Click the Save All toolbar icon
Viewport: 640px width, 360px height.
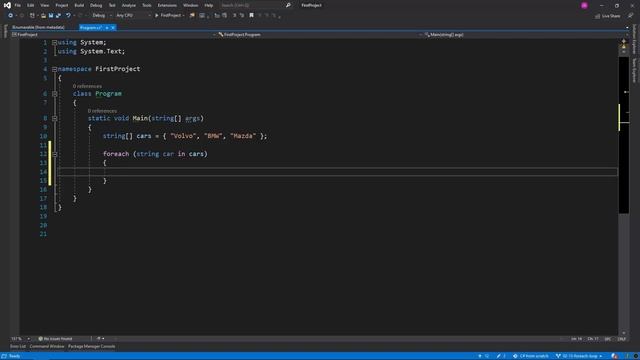pos(58,16)
